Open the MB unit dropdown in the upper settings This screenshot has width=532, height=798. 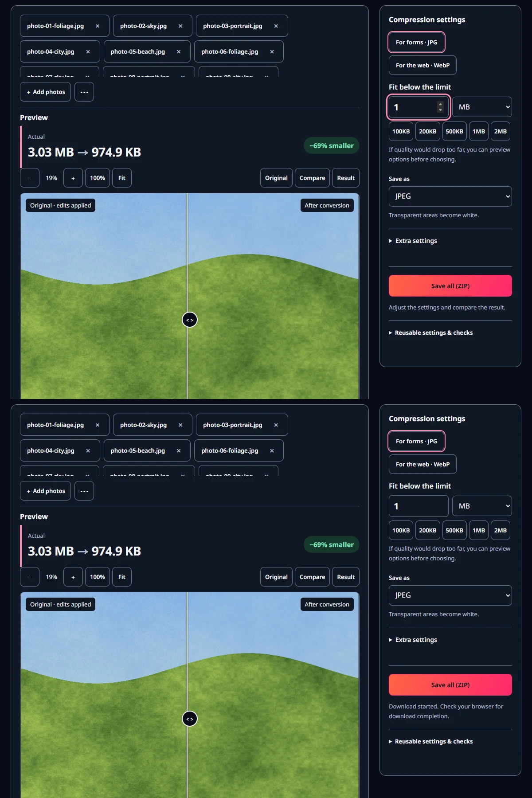482,107
